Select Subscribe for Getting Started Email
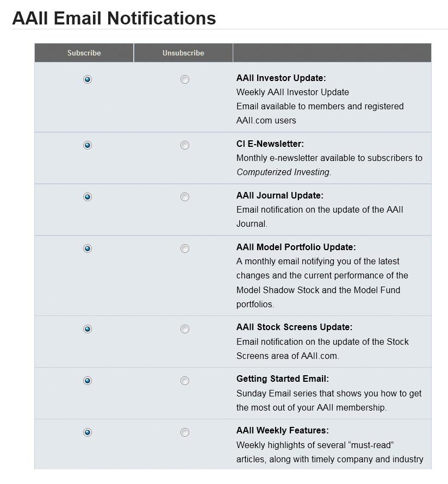448x484 pixels. 88,381
